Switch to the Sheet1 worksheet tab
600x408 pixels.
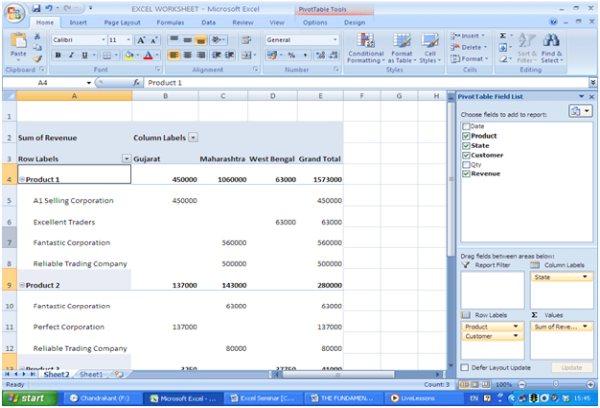tap(91, 374)
